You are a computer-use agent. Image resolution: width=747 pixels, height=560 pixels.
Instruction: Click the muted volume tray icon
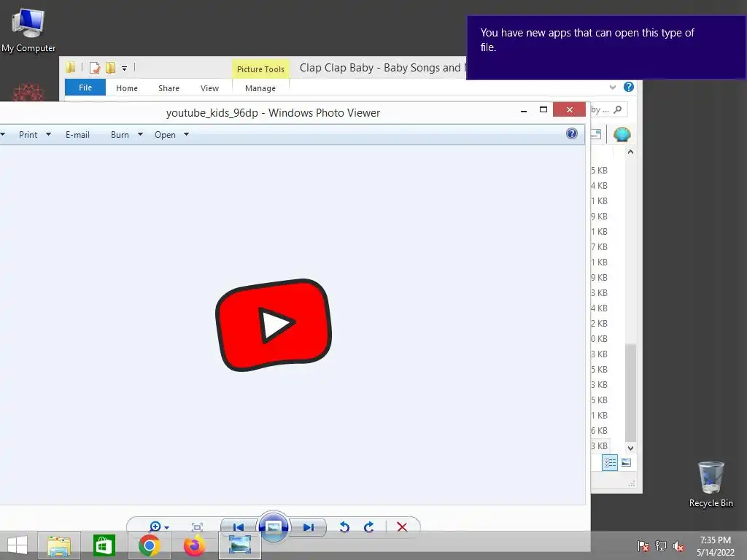click(x=678, y=546)
